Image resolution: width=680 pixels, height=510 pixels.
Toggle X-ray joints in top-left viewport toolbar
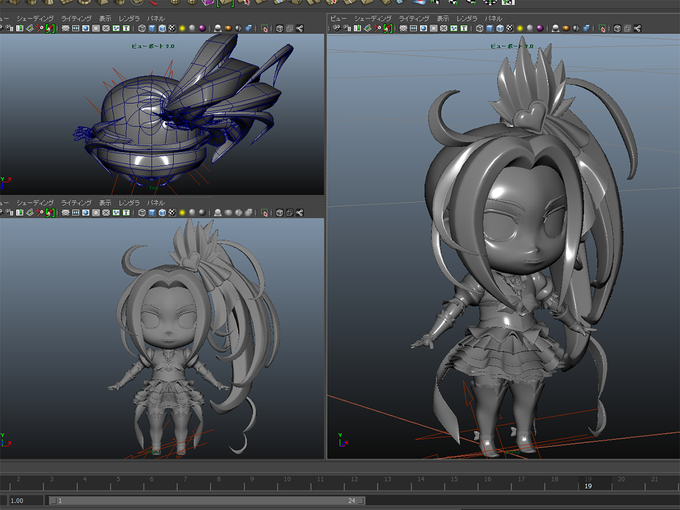[300, 28]
